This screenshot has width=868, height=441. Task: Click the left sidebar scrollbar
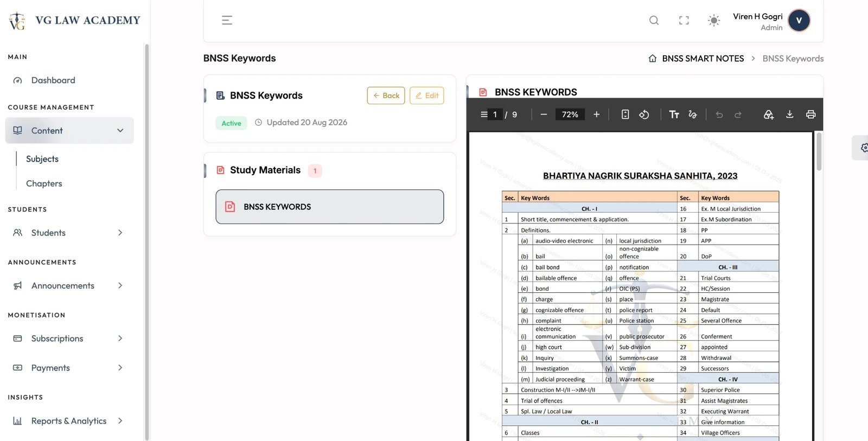click(146, 241)
